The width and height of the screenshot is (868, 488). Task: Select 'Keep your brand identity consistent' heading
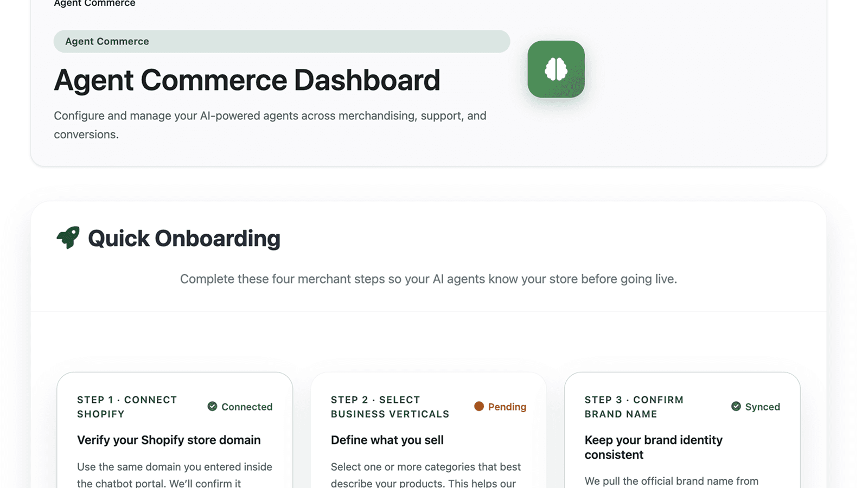click(653, 447)
